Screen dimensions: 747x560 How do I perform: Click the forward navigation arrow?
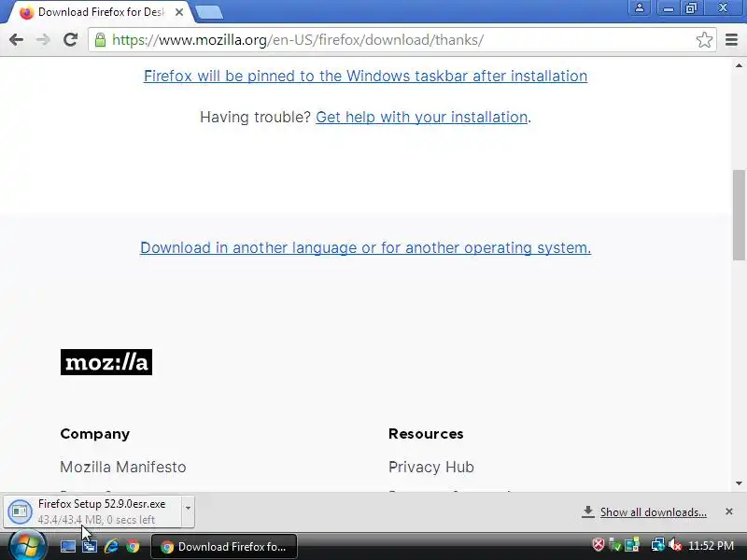click(x=43, y=40)
